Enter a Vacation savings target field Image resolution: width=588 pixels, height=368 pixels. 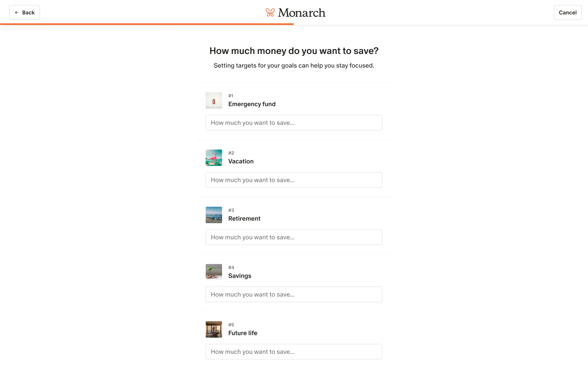(x=294, y=180)
